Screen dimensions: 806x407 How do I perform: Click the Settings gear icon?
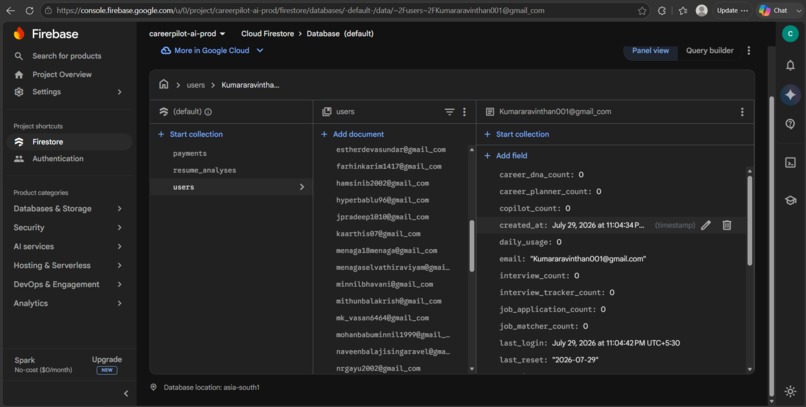point(19,92)
